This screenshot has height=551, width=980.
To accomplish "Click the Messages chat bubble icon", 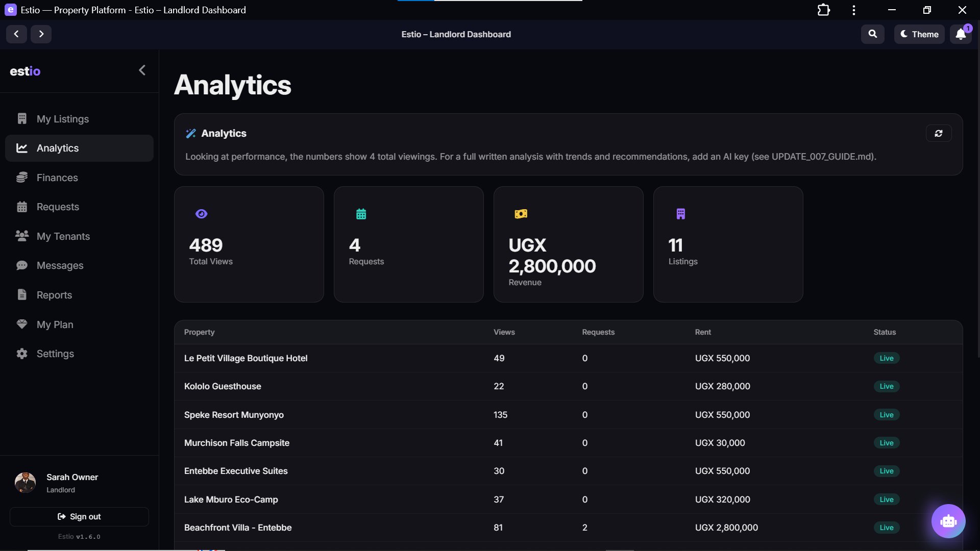I will coord(21,265).
